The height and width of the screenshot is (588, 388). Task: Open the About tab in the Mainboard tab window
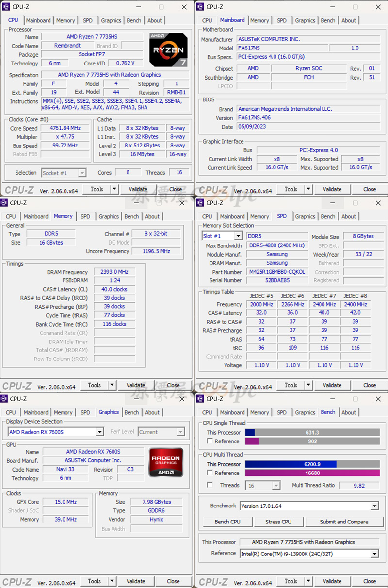(x=349, y=20)
